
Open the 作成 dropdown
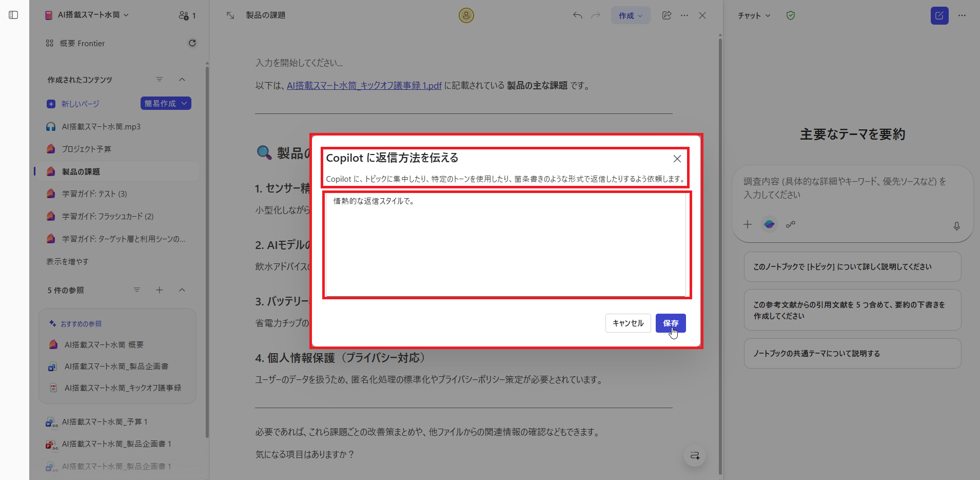tap(630, 15)
